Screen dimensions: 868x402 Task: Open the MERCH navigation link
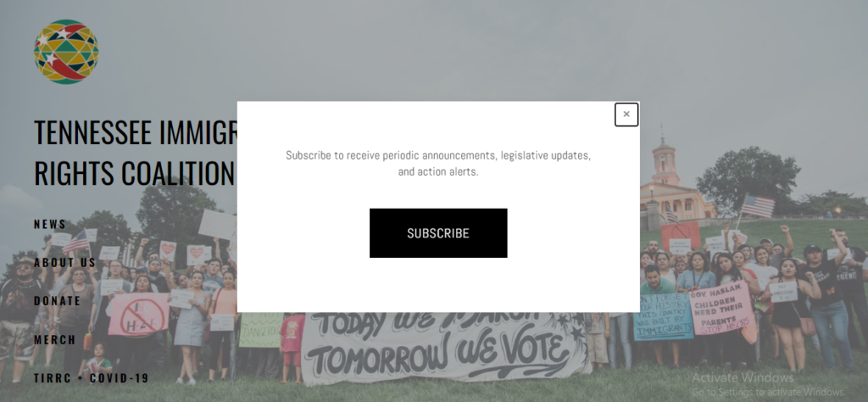[x=55, y=340]
